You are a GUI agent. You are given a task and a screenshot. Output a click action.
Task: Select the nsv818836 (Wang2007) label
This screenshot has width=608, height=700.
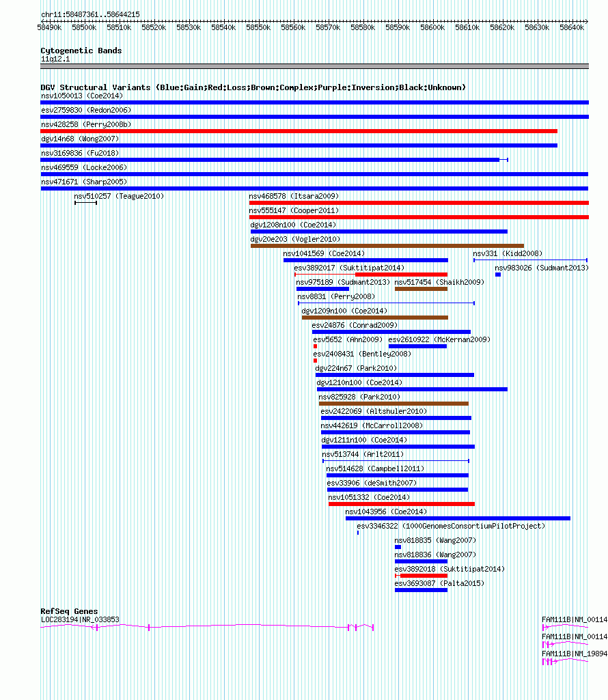coord(435,555)
